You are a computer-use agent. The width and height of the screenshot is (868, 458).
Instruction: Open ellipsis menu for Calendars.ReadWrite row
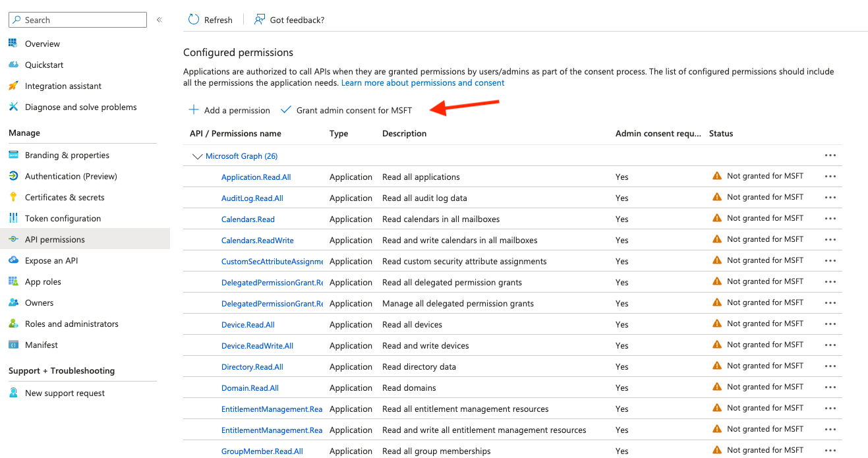tap(830, 240)
